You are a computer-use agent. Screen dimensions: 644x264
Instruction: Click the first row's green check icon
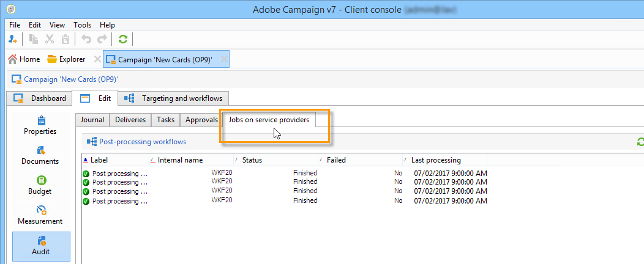[86, 174]
